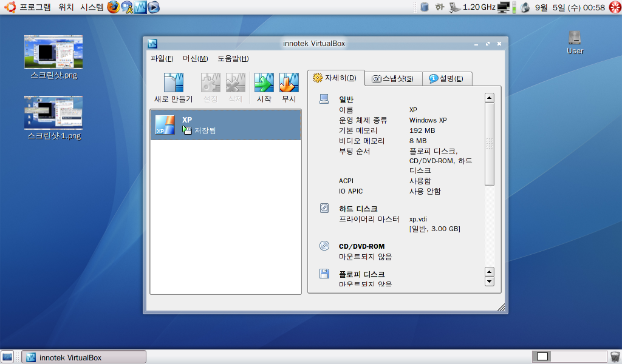The height and width of the screenshot is (364, 622).
Task: Select the XP virtual machine entry
Action: (225, 125)
